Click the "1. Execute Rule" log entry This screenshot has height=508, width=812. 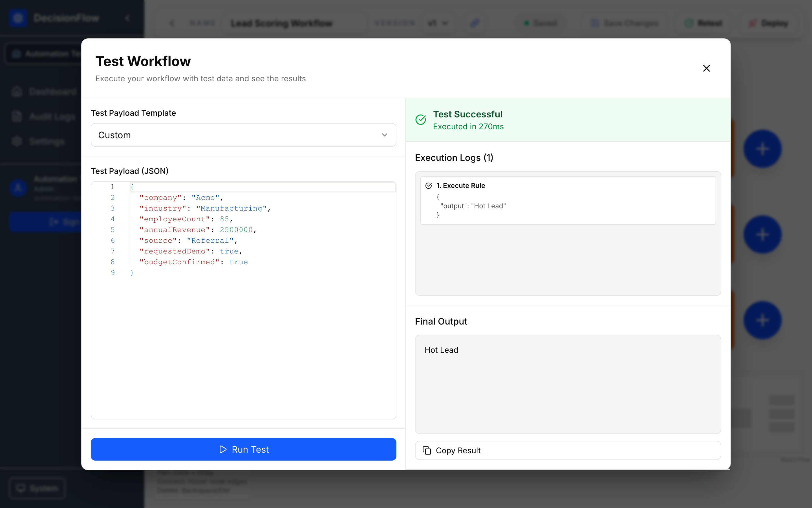568,200
